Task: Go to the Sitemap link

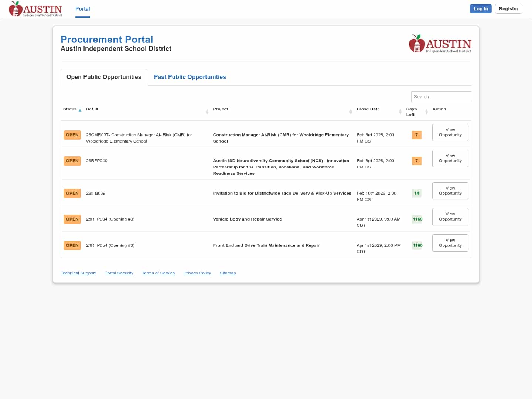Action: coord(228,273)
